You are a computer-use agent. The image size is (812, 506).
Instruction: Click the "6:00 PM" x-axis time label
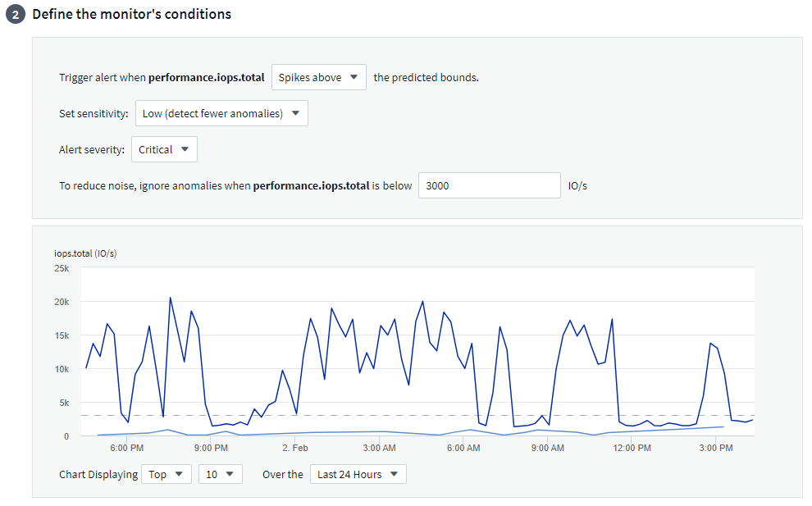coord(127,448)
